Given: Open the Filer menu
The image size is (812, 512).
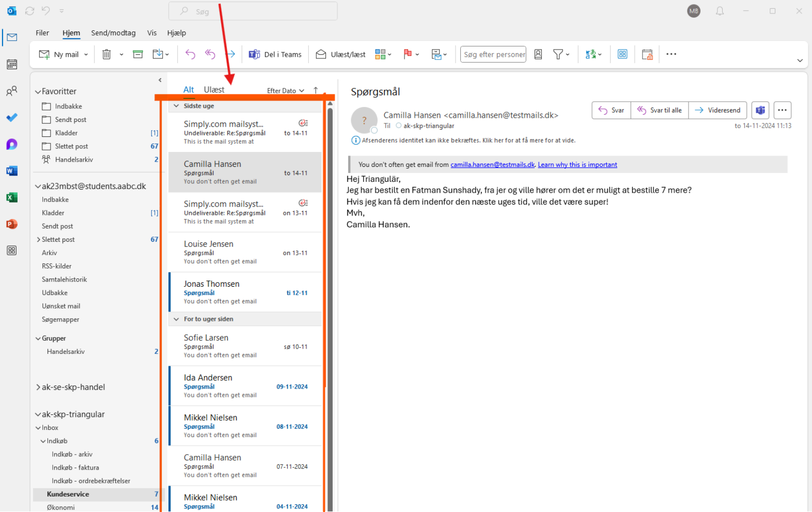Looking at the screenshot, I should coord(42,33).
